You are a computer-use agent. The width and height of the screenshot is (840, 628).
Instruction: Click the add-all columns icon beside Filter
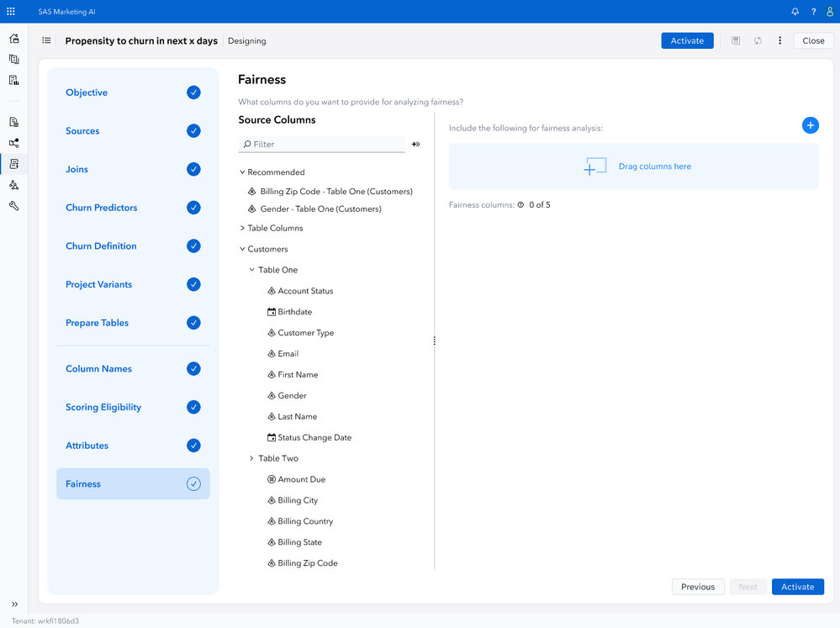pyautogui.click(x=415, y=144)
